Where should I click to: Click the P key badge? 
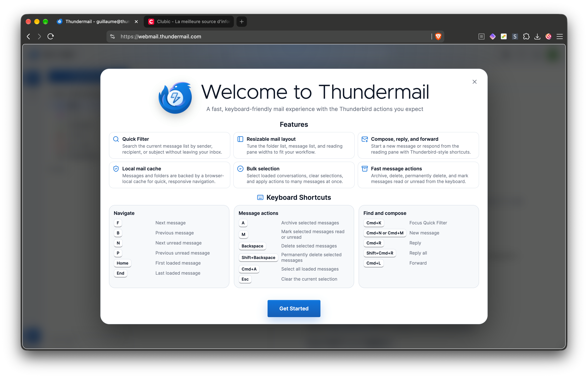click(x=118, y=253)
